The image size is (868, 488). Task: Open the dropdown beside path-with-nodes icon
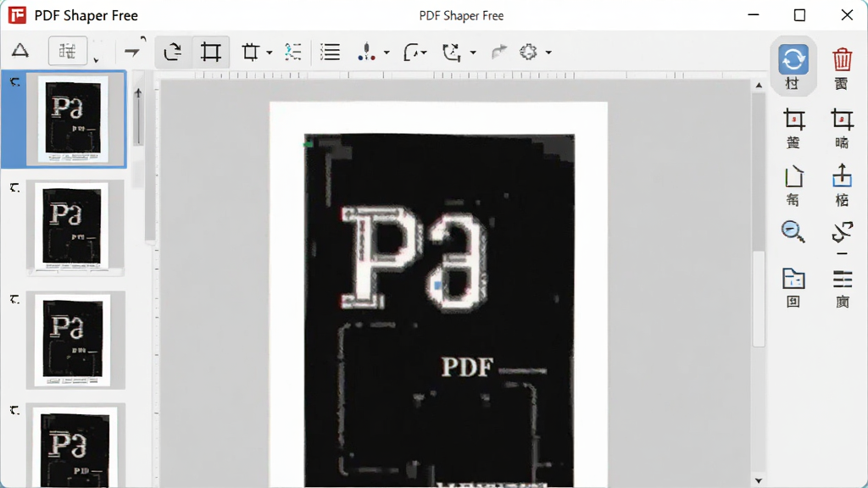point(473,53)
